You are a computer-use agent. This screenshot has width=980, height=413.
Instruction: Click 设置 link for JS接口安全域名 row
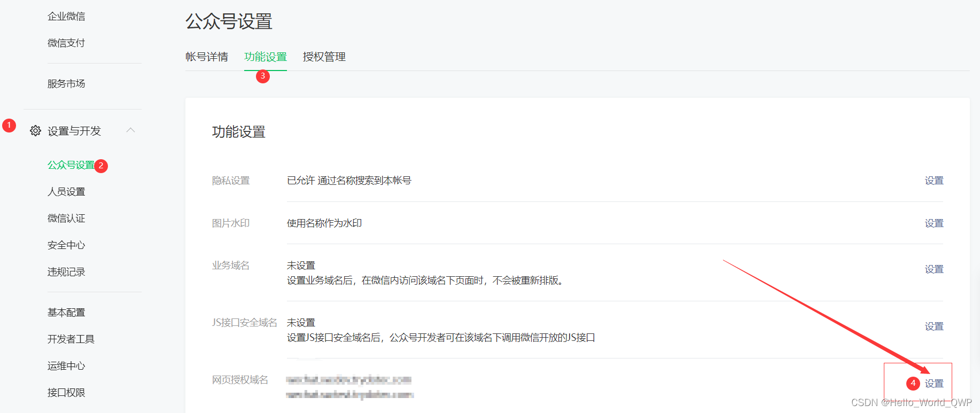tap(934, 326)
